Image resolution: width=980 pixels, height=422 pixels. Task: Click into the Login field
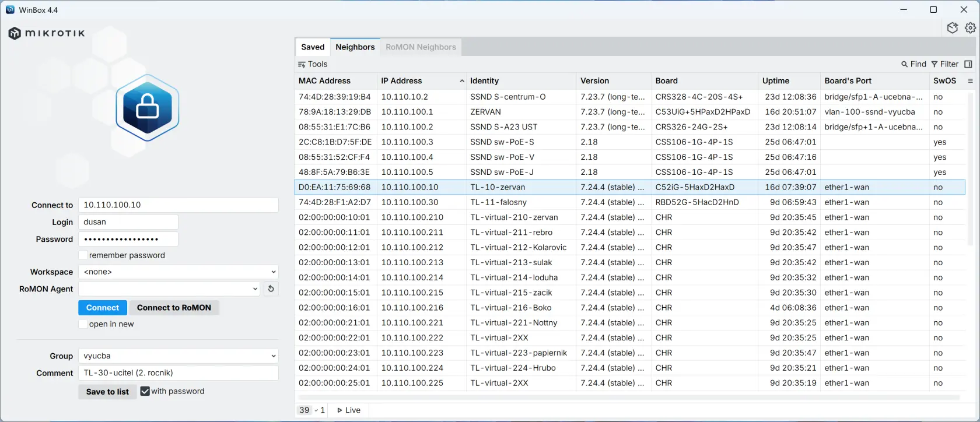(x=128, y=222)
